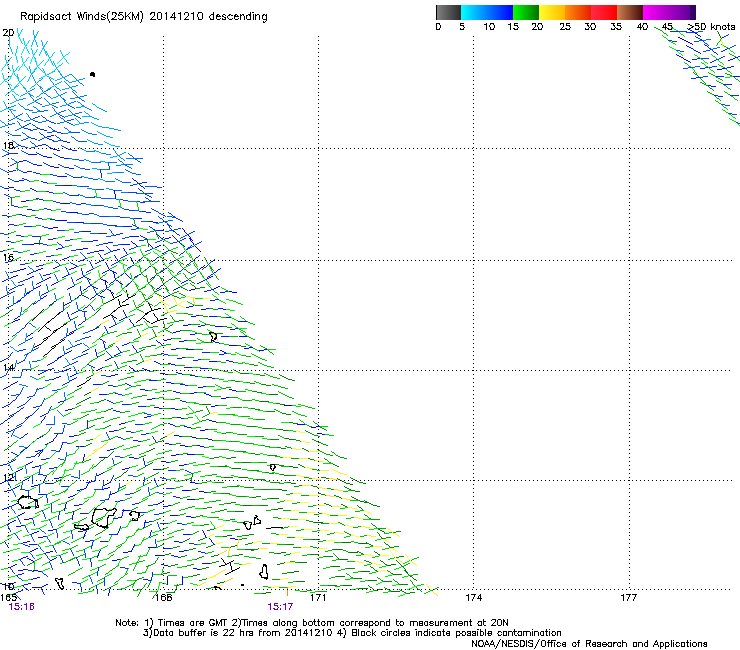This screenshot has width=740, height=650.
Task: Choose the orange 25-30 knots legend segment
Action: (x=578, y=12)
